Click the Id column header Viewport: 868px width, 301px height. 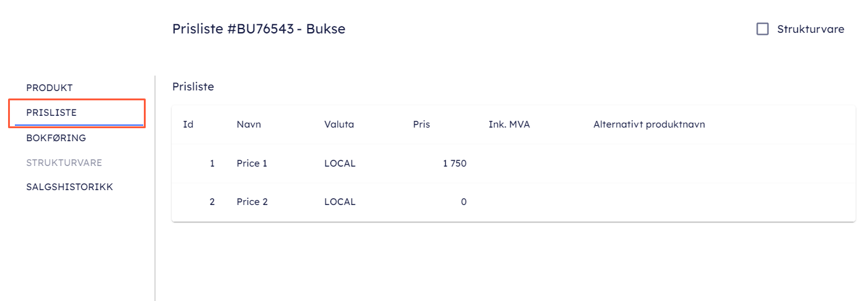coord(188,124)
